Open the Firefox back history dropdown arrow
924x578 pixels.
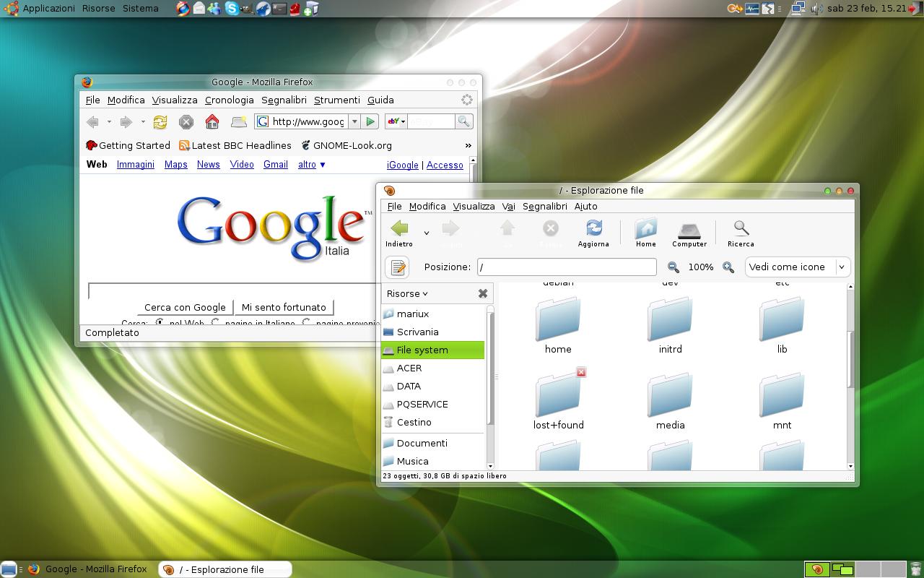(x=109, y=121)
